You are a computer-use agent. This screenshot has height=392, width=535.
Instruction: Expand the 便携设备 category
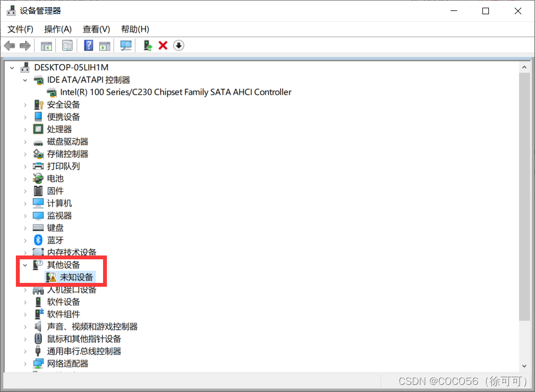coord(25,117)
